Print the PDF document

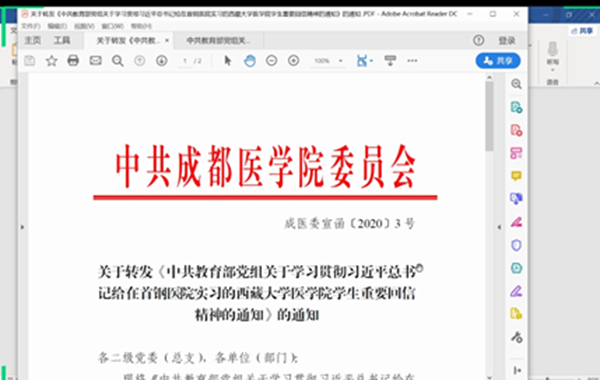click(73, 60)
